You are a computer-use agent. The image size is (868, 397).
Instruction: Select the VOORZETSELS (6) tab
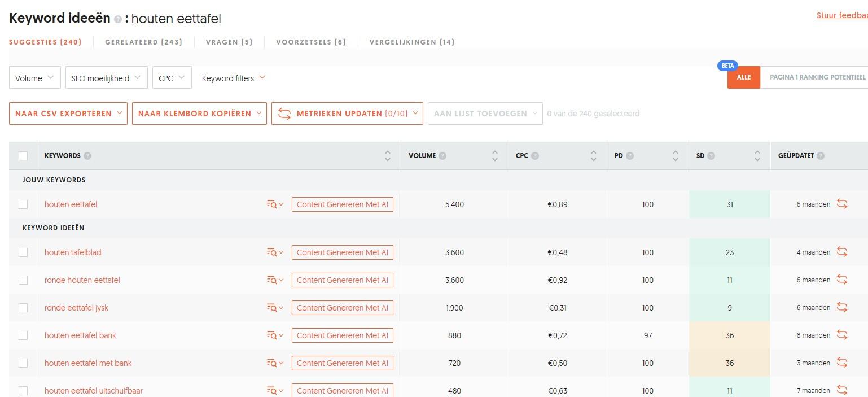pos(311,42)
